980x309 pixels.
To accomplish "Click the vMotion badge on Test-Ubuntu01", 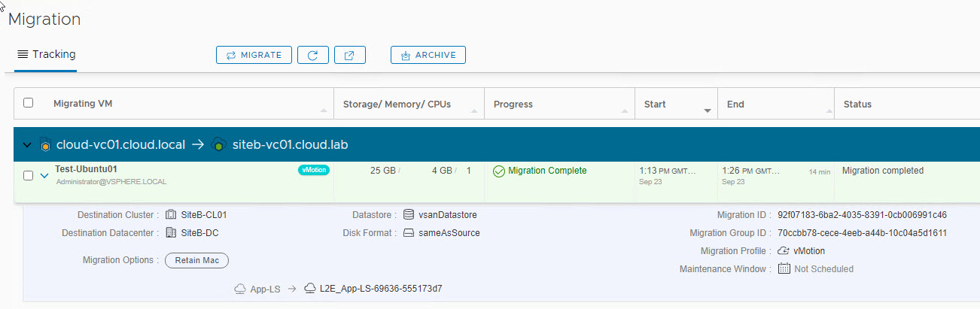I will pos(313,170).
